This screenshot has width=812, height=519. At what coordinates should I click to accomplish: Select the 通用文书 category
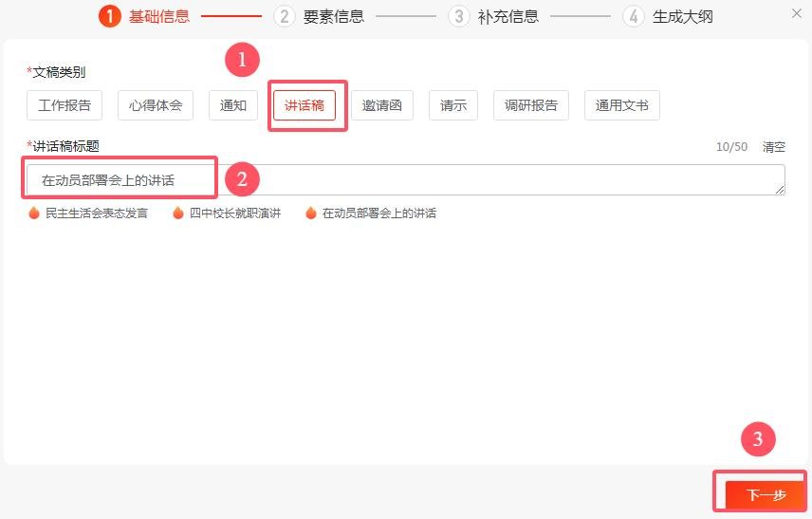[x=621, y=105]
